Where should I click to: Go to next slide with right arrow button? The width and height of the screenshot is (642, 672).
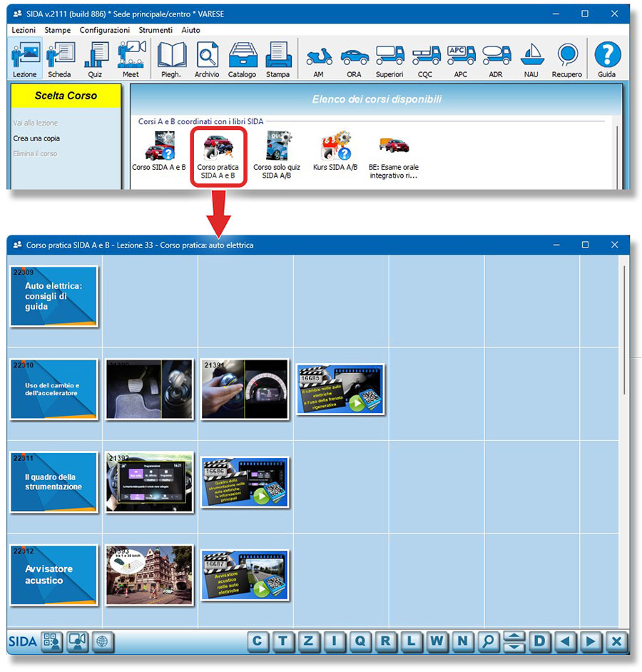[591, 641]
